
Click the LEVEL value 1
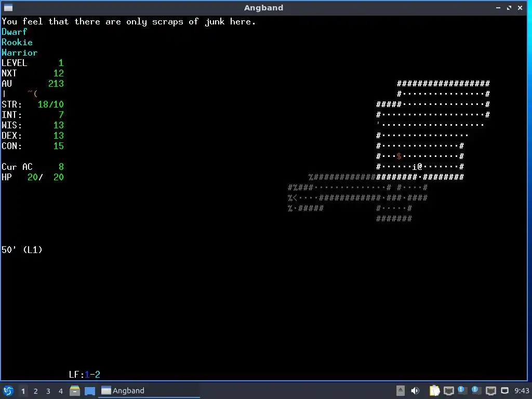coord(61,63)
